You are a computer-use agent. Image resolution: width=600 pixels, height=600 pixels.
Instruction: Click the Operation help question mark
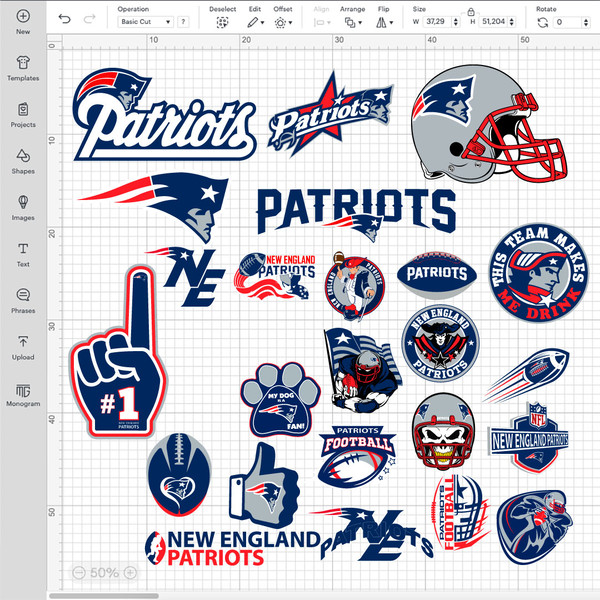coord(183,22)
